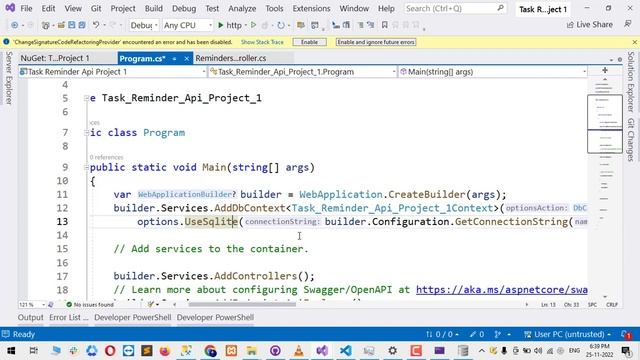The image size is (640, 360).
Task: Click the Navigate Backward toolbar icon
Action: [15, 25]
